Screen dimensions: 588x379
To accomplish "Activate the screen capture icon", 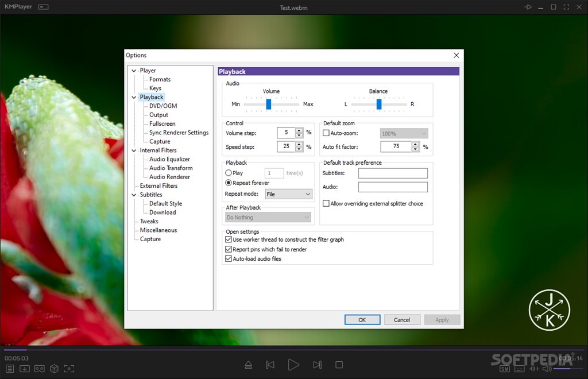I will click(69, 369).
